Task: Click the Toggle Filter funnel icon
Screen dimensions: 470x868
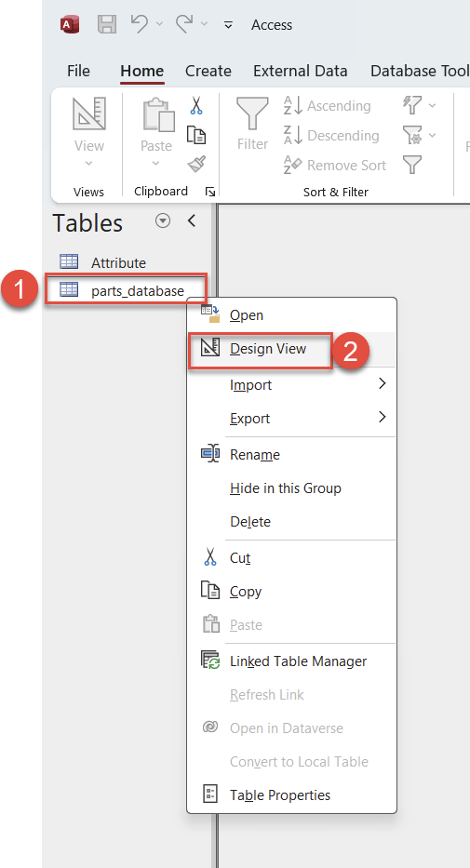Action: [412, 165]
